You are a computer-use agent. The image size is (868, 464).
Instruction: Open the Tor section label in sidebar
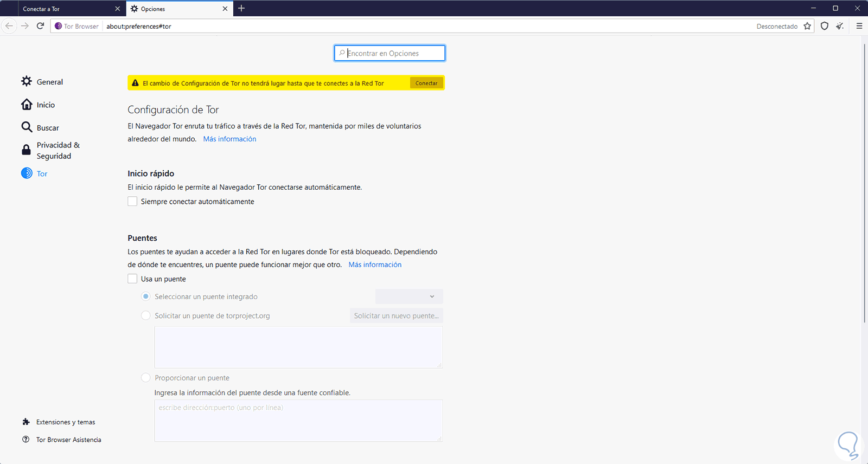pyautogui.click(x=42, y=173)
